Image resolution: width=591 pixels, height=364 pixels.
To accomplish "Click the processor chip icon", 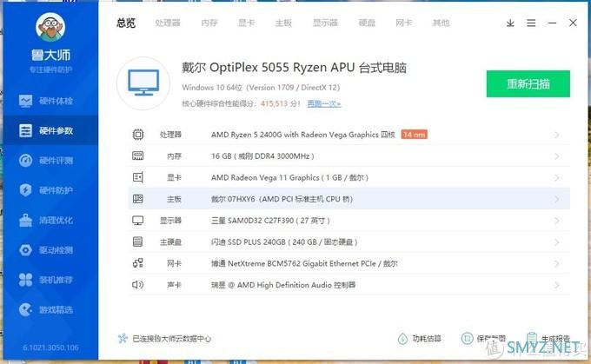I will (138, 135).
